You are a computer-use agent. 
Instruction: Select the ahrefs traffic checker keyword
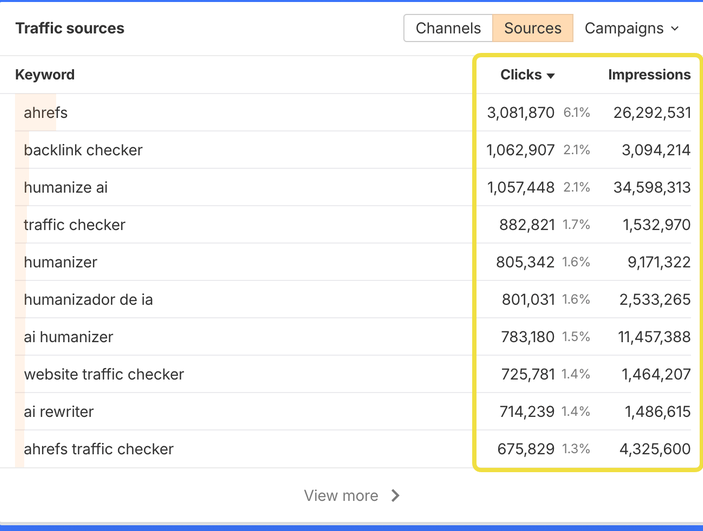99,449
